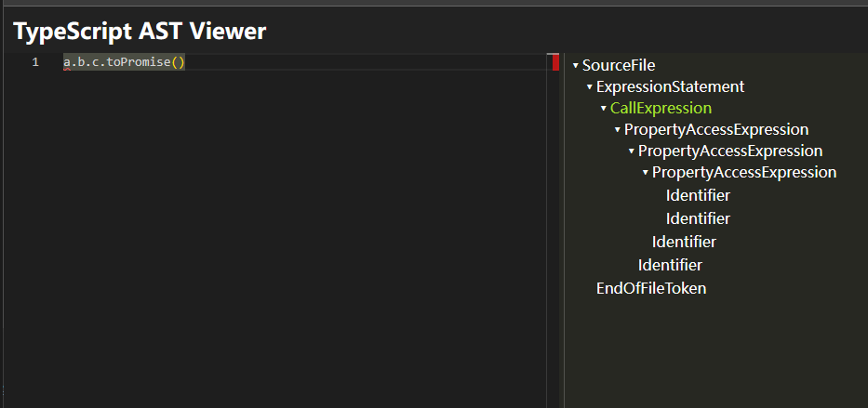Select the second Identifier from the top
Screen dimensions: 868x408
click(x=698, y=218)
